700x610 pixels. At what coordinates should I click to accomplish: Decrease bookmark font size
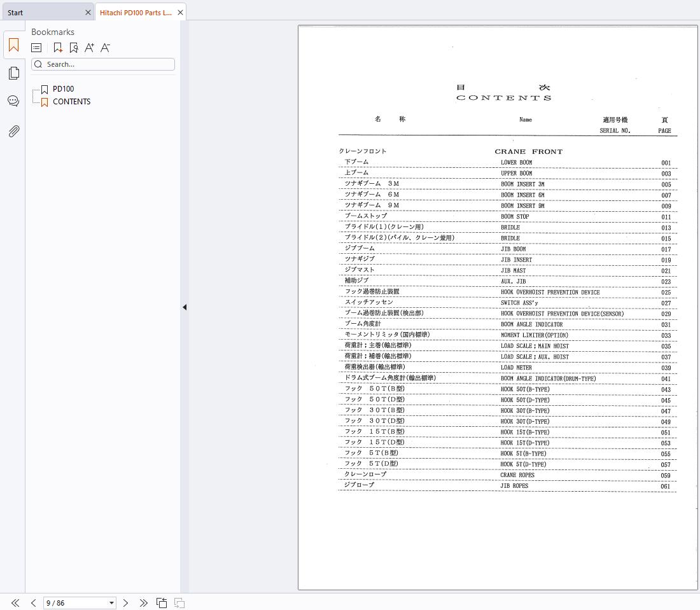[x=105, y=48]
